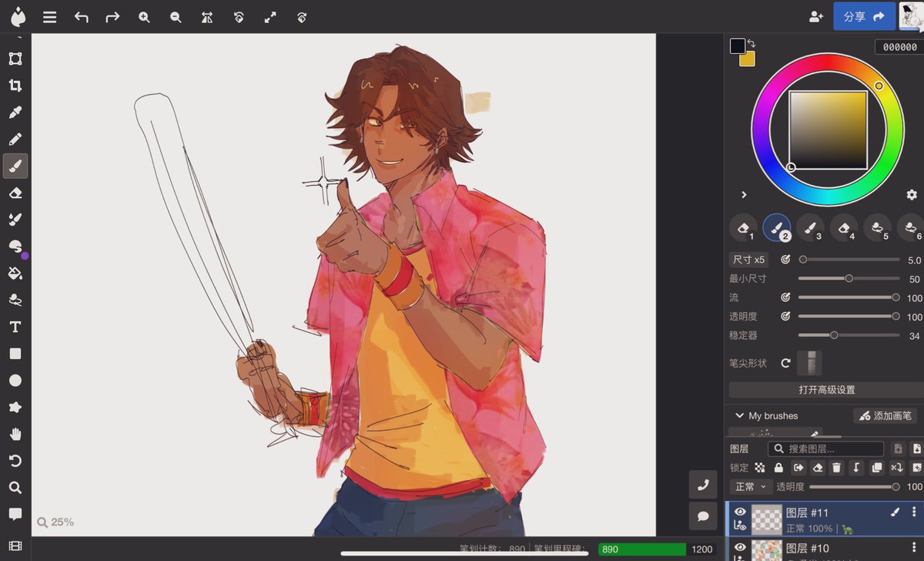Open 图层 #10 three-dot options menu
This screenshot has width=924, height=561.
pyautogui.click(x=915, y=547)
